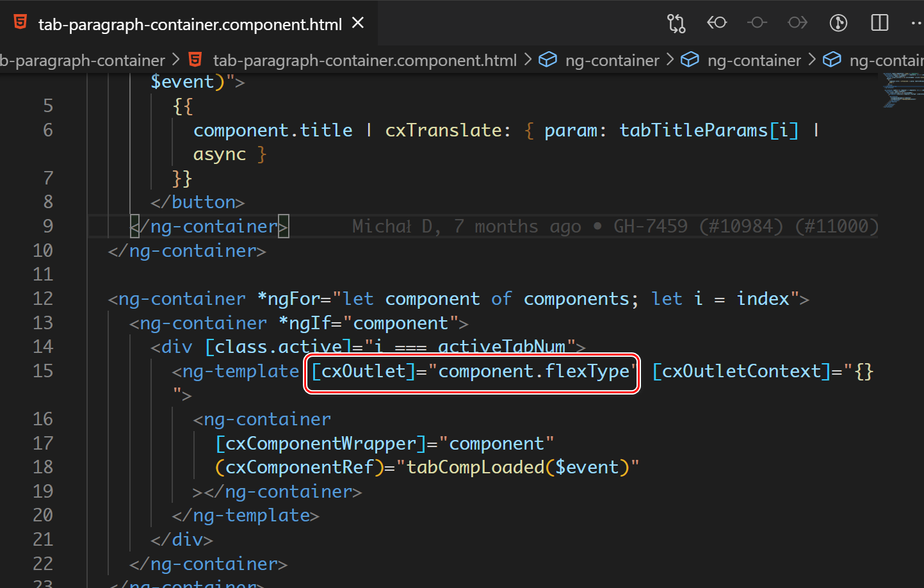Open the git timeline clock icon
This screenshot has width=924, height=588.
(x=838, y=23)
